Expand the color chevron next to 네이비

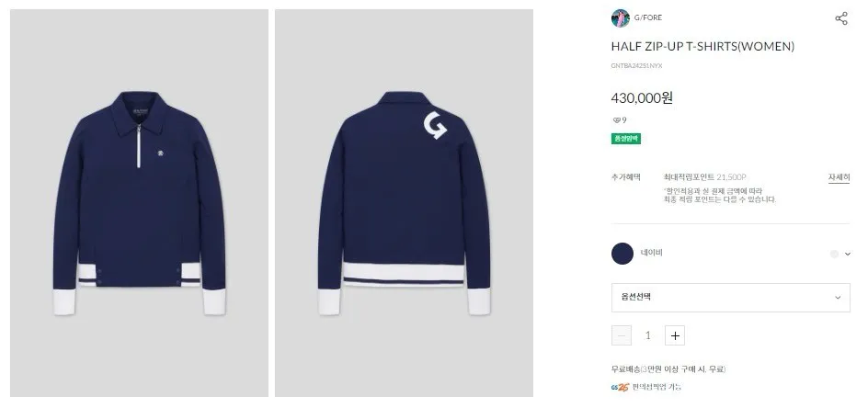(x=847, y=255)
